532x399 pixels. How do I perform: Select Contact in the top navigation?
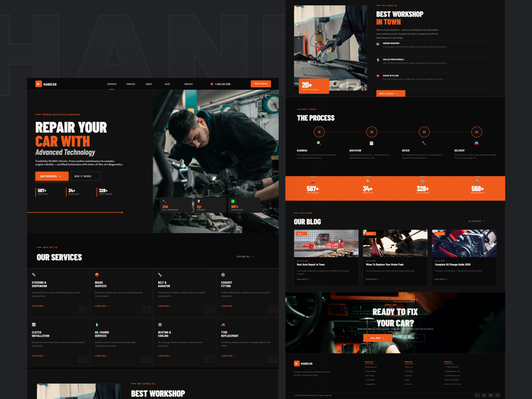(188, 84)
